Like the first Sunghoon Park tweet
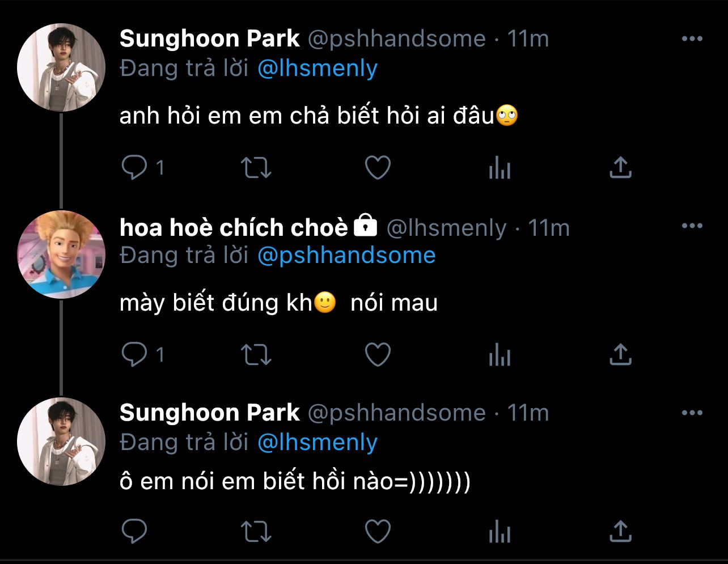The height and width of the screenshot is (564, 728). click(377, 168)
